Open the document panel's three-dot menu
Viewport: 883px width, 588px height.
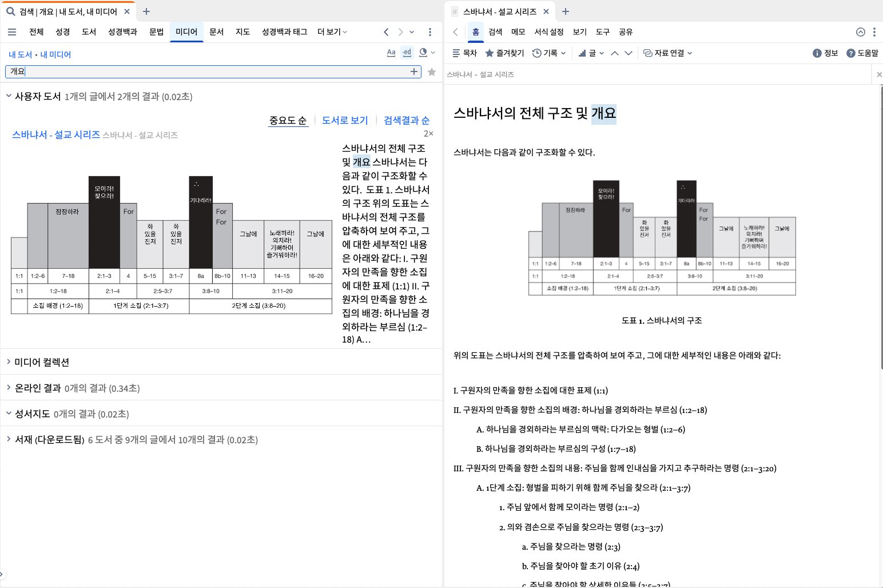tap(874, 32)
